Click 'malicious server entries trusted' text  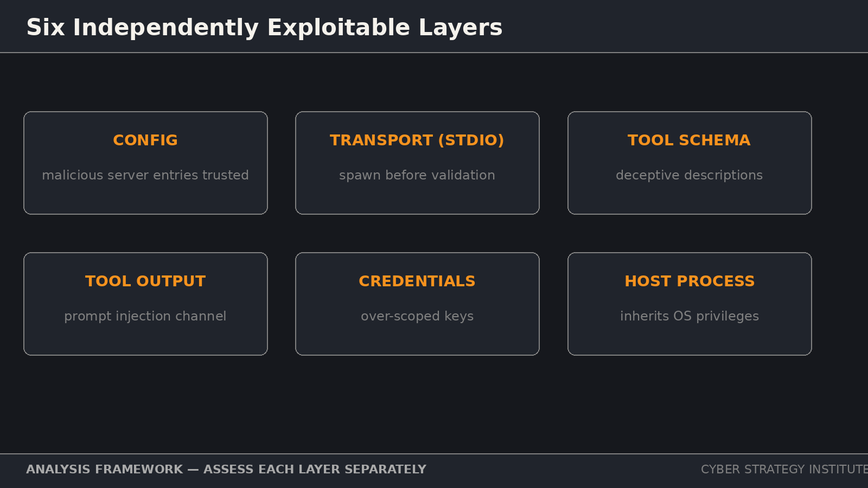pos(145,175)
